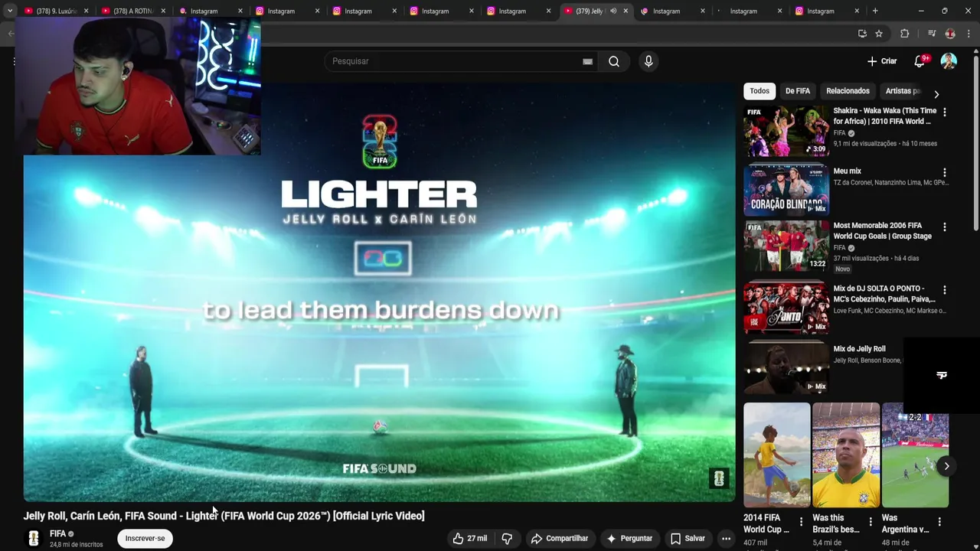Viewport: 980px width, 551px height.
Task: Click the Salvar save button
Action: tap(688, 539)
